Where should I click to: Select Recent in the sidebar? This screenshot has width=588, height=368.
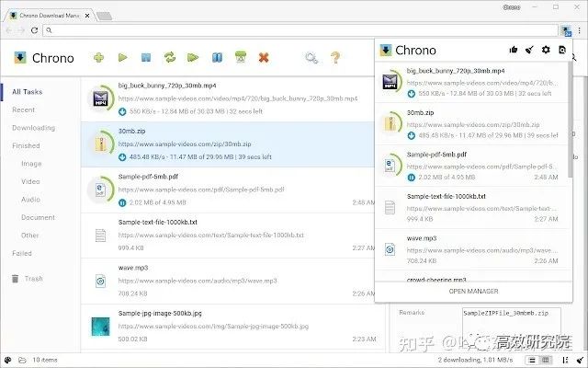pyautogui.click(x=23, y=109)
